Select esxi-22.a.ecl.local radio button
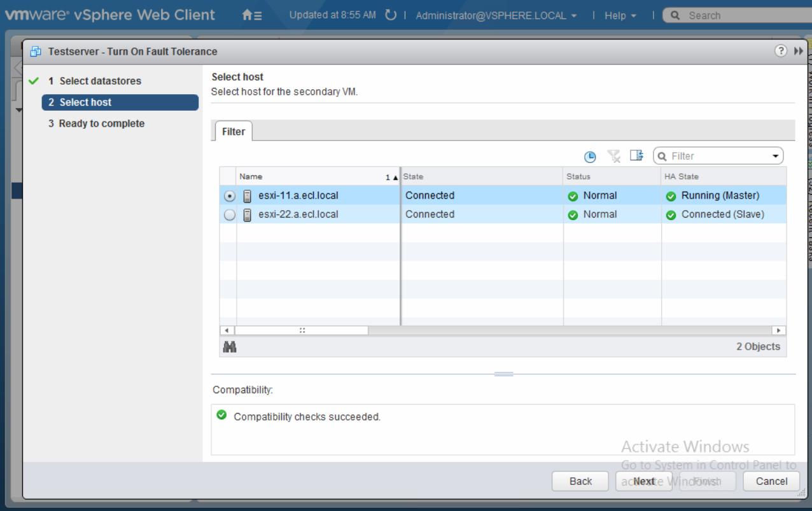This screenshot has width=812, height=511. [x=230, y=215]
